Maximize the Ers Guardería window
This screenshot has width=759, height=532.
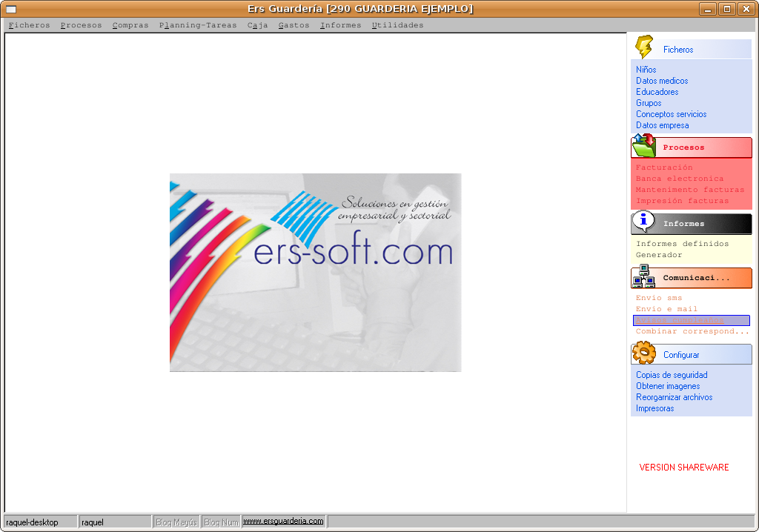tap(727, 9)
